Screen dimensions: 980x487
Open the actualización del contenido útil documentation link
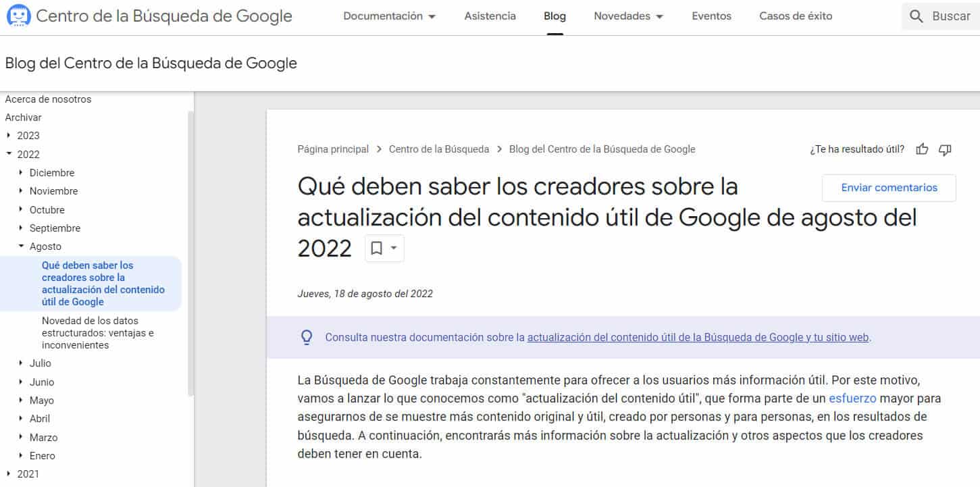[698, 337]
